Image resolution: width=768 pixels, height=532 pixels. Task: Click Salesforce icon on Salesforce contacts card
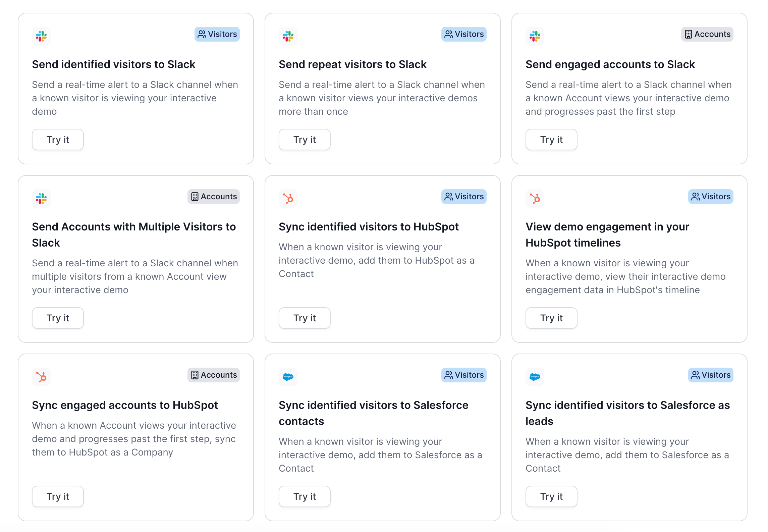[288, 377]
